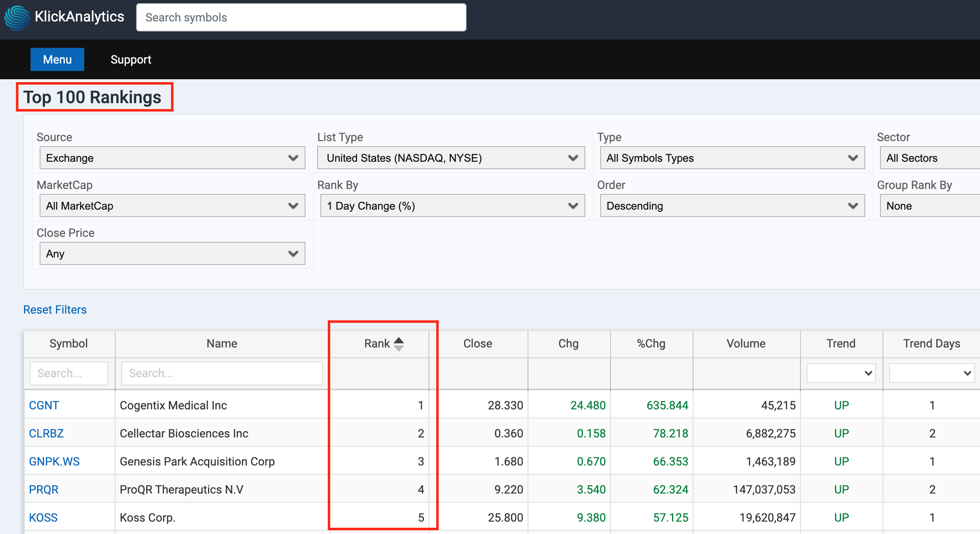Viewport: 980px width, 534px height.
Task: Click the 147,037,053 volume value
Action: (x=764, y=489)
